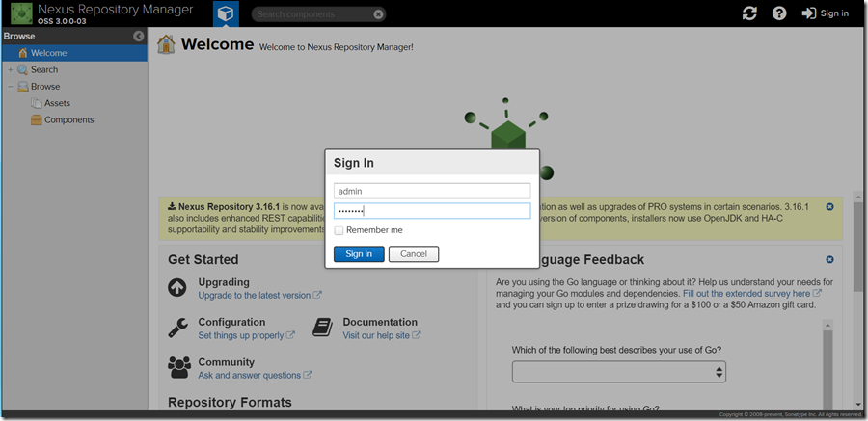Open Assets under Browse
This screenshot has width=868, height=421.
point(57,103)
